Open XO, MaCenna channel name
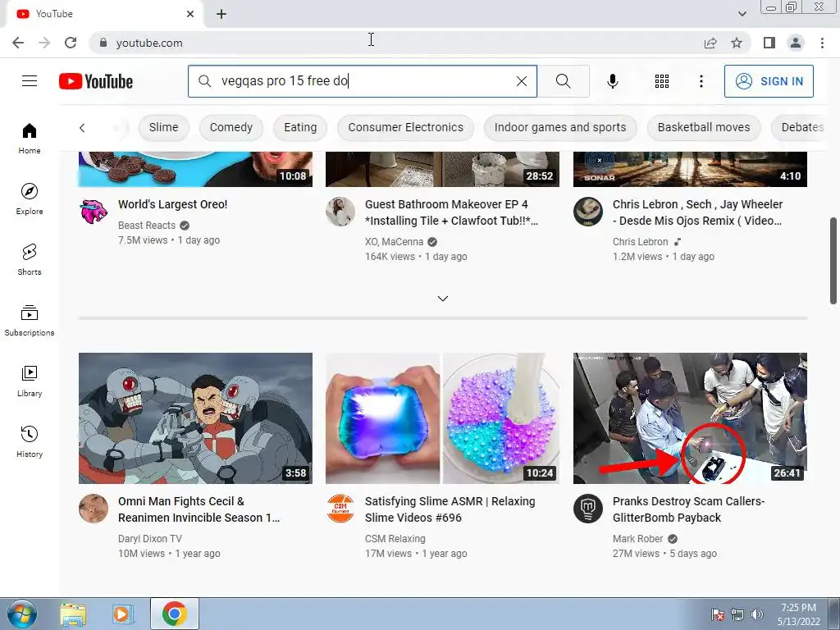This screenshot has width=840, height=630. (x=394, y=242)
